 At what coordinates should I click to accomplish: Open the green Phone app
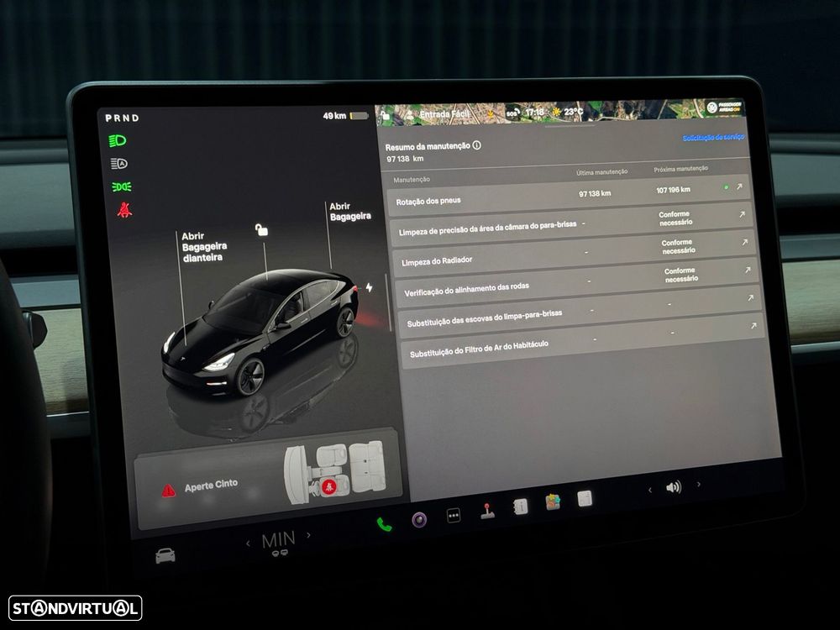pos(384,524)
